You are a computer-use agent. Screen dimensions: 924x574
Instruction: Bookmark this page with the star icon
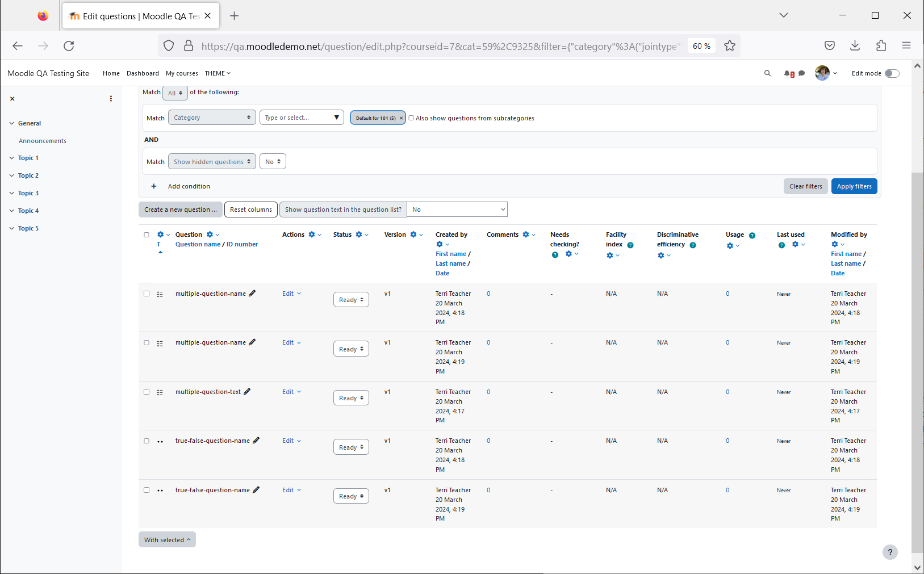click(730, 46)
